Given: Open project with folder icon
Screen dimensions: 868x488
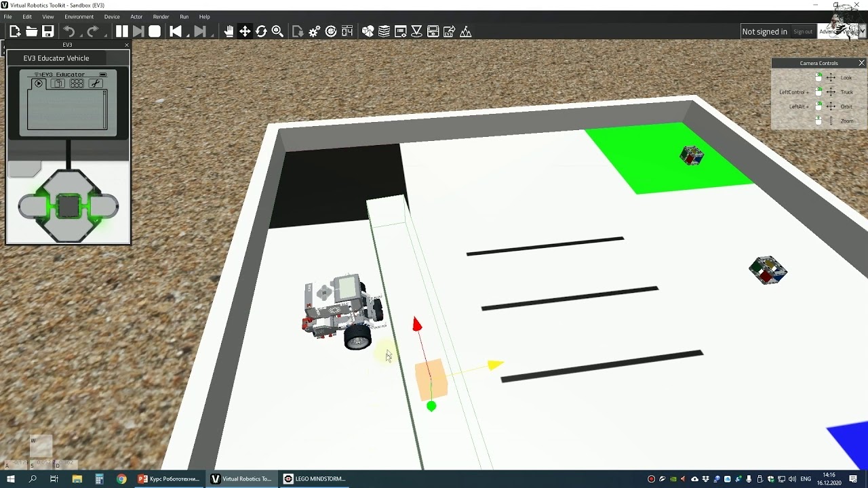Looking at the screenshot, I should click(31, 31).
